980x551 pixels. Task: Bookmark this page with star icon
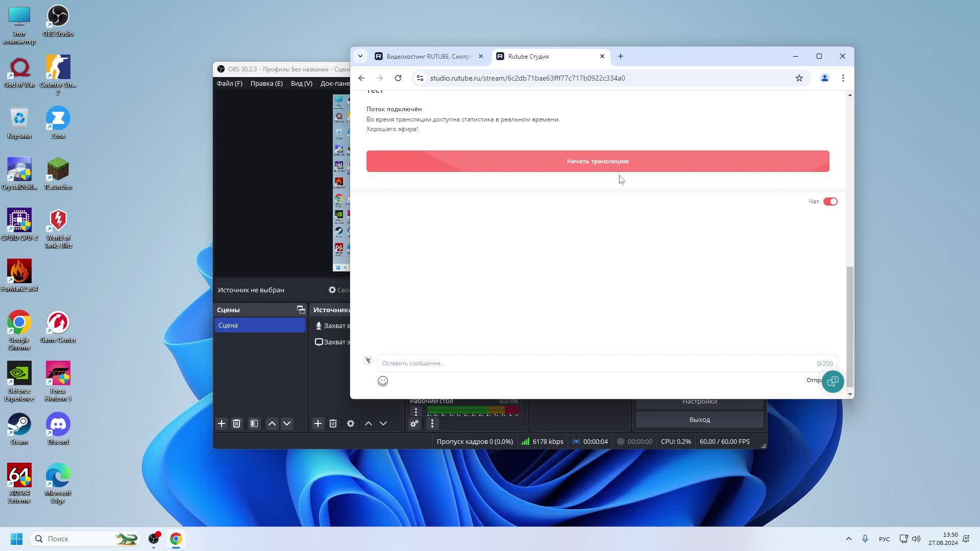pyautogui.click(x=799, y=78)
